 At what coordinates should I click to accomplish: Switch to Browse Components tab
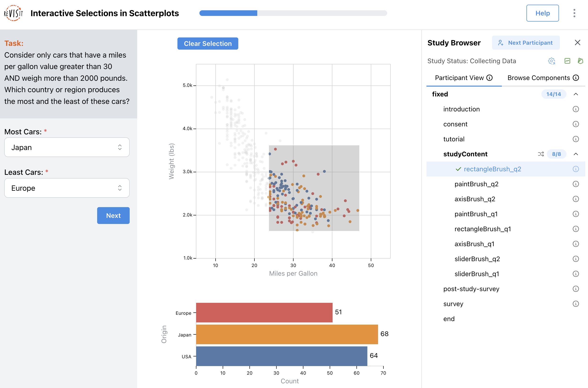tap(543, 78)
